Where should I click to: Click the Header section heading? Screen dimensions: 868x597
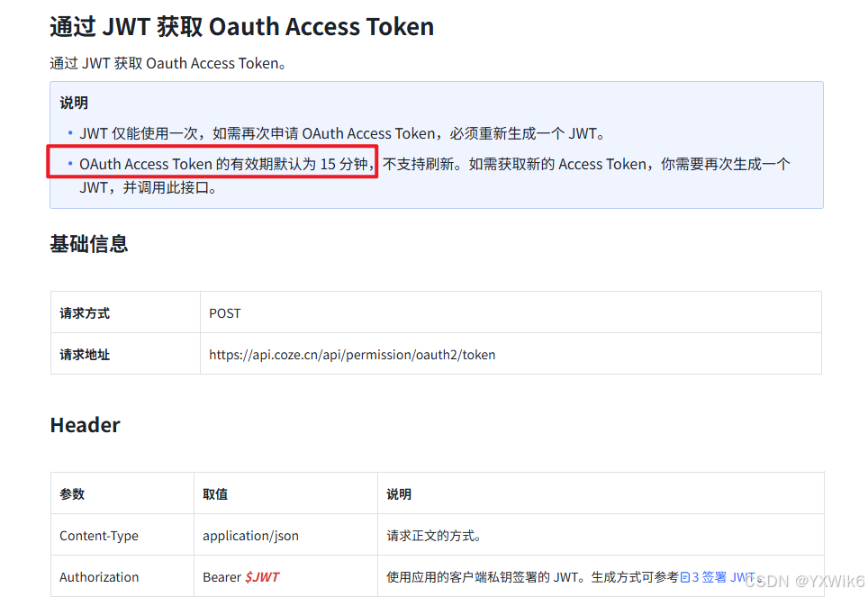click(x=86, y=425)
